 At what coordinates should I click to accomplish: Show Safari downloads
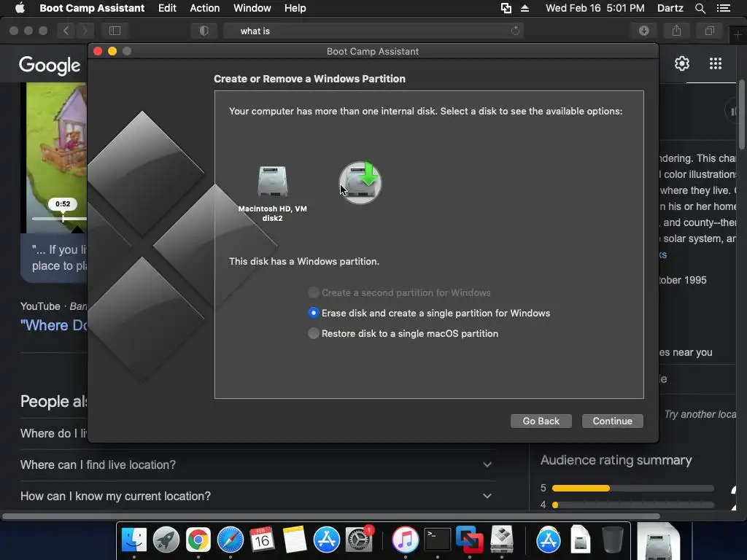644,31
